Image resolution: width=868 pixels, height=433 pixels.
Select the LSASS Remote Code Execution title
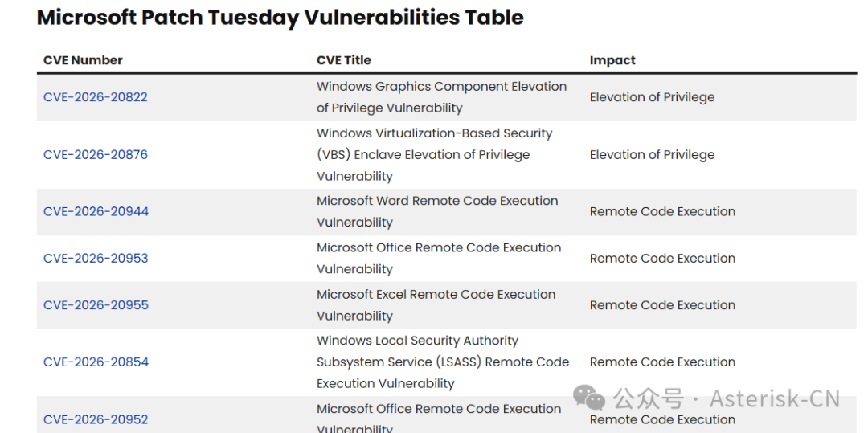point(442,362)
